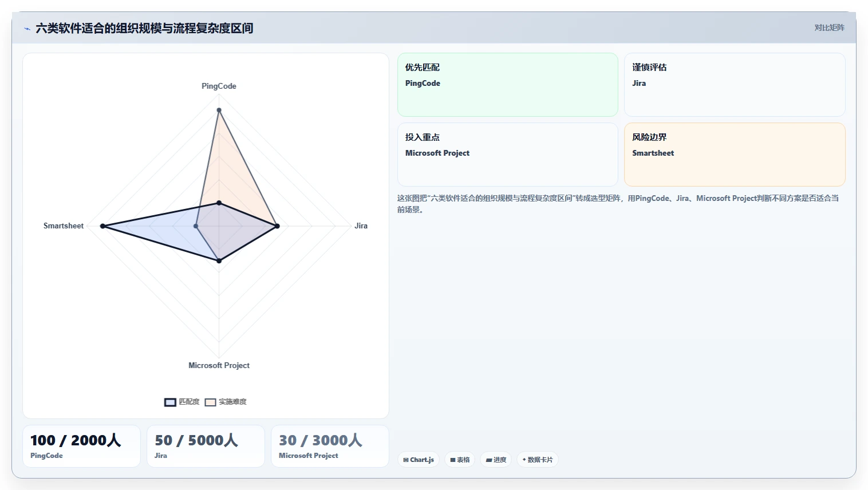Select the 实施难度 data point at the PingCode vertex

(219, 110)
